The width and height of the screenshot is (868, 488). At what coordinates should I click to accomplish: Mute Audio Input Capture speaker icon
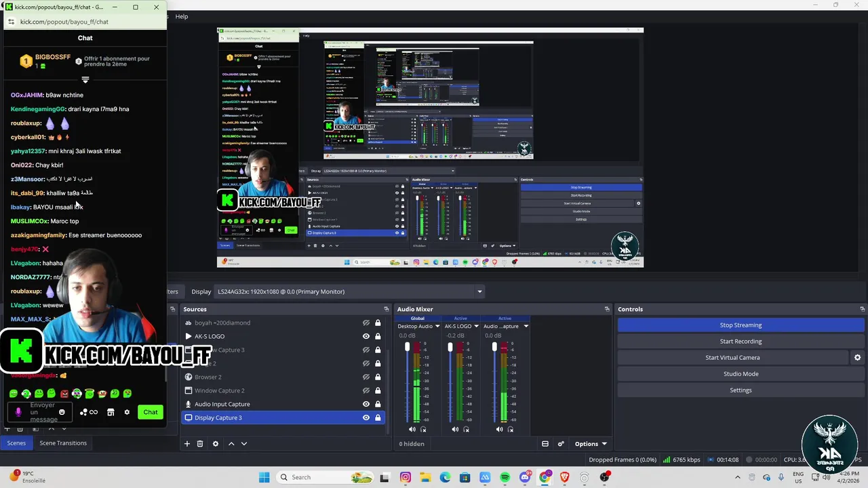pyautogui.click(x=499, y=429)
